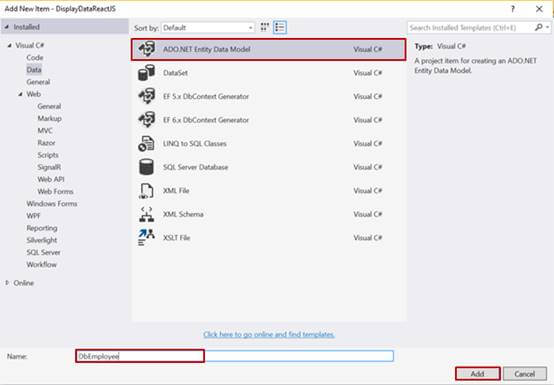Select the SignalR category
The width and height of the screenshot is (554, 385).
click(49, 167)
